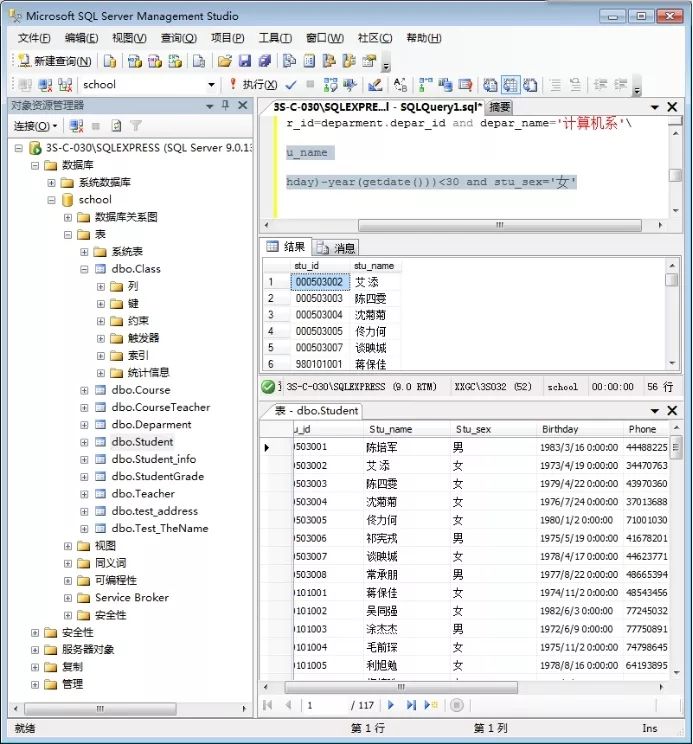The height and width of the screenshot is (744, 693).
Task: Click the Open File folder icon
Action: (224, 61)
